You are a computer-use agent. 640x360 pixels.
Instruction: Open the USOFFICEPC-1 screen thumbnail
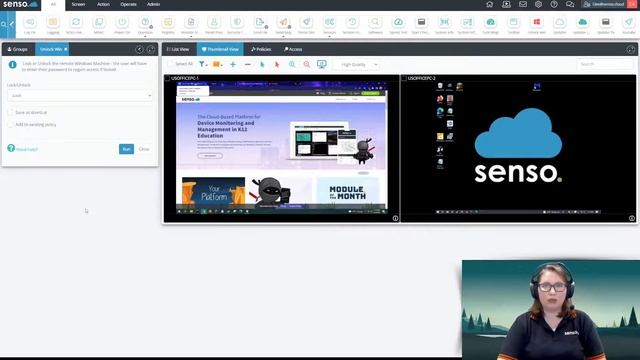[282, 148]
